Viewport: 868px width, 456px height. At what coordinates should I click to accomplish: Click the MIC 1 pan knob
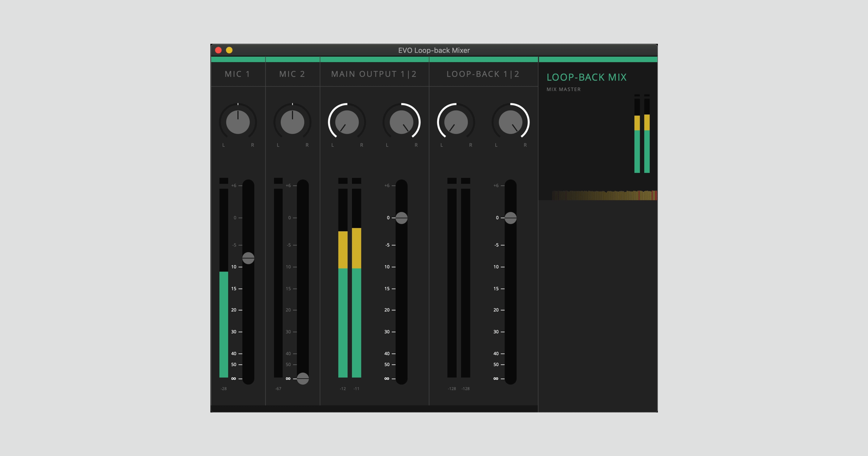238,122
